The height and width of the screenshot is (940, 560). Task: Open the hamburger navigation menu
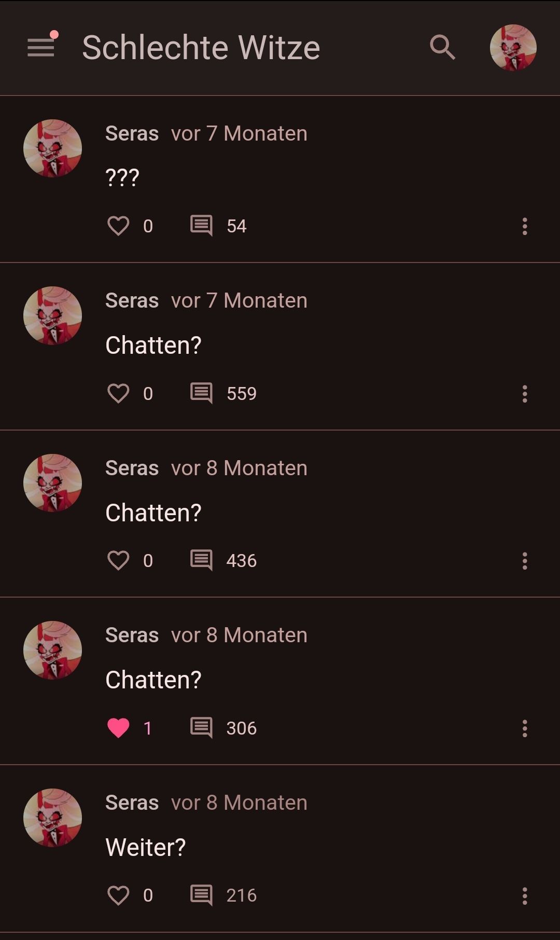tap(41, 47)
